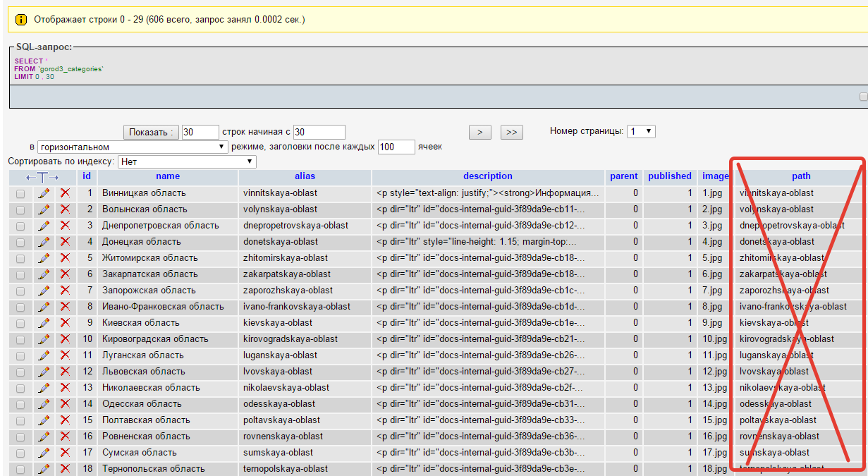Click the Показать button
Screen dimensions: 868x476
(x=151, y=132)
